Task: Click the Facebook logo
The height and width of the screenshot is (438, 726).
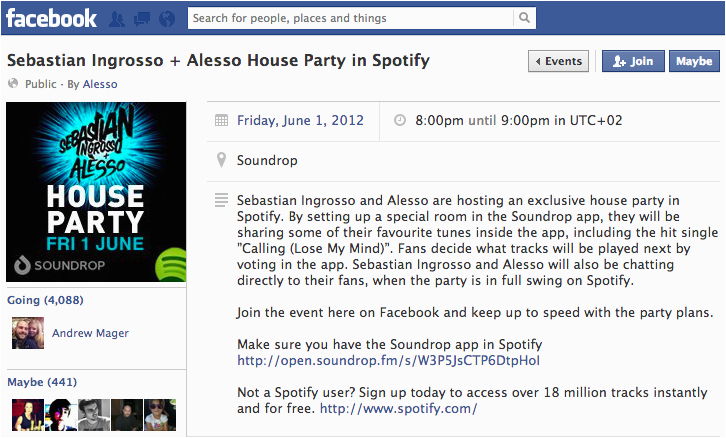Action: pos(51,19)
